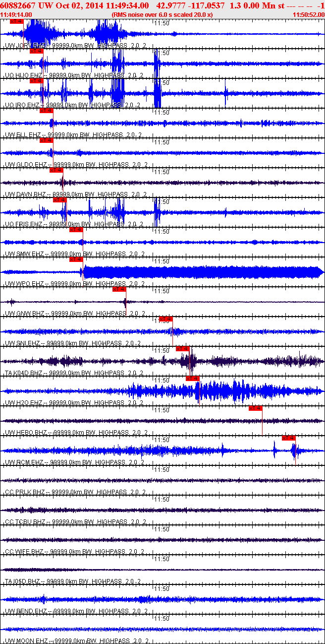This screenshot has width=325, height=644.
Task: Click the start time '11:49:14.00'
Action: tap(16, 15)
